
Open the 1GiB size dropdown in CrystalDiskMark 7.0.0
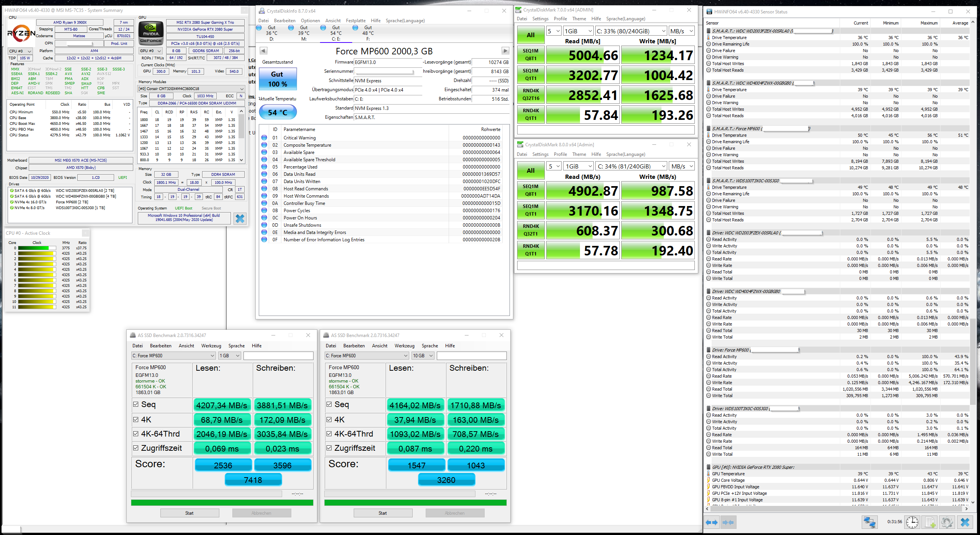coord(578,31)
